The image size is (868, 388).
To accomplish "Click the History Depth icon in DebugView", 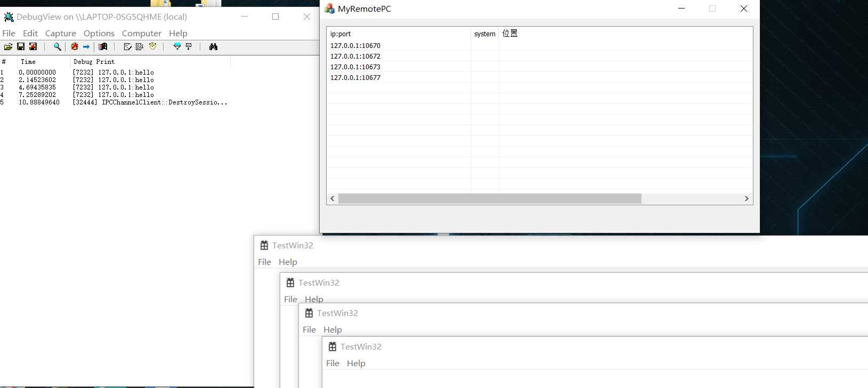I will 189,47.
